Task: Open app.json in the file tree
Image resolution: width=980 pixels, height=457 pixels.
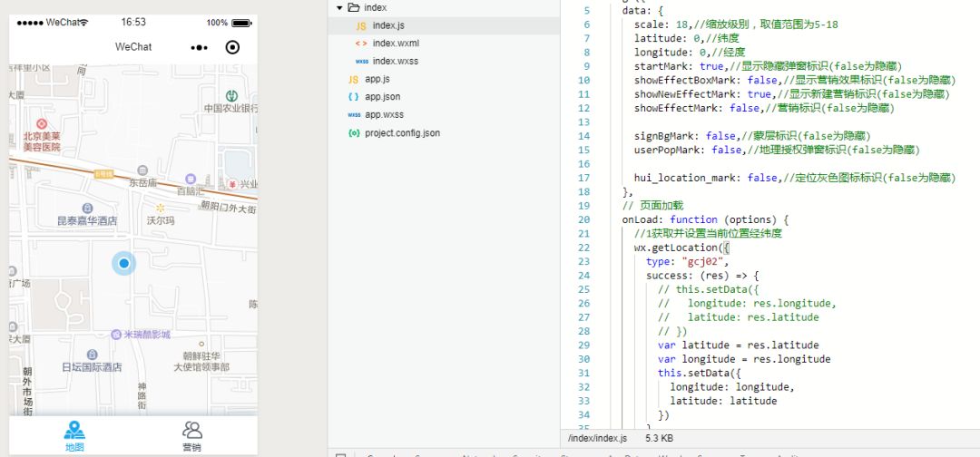Action: [x=383, y=97]
